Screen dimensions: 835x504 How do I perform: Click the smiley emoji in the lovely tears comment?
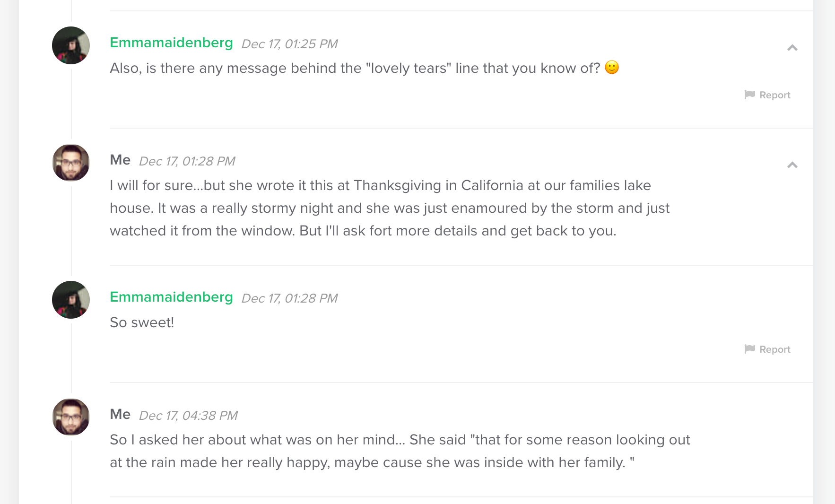tap(612, 67)
